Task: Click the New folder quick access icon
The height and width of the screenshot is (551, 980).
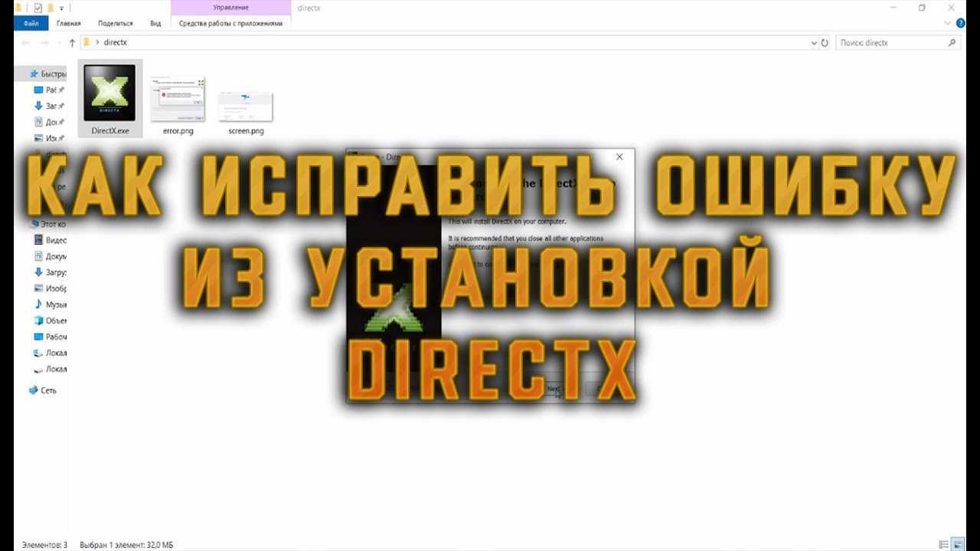Action: [50, 8]
